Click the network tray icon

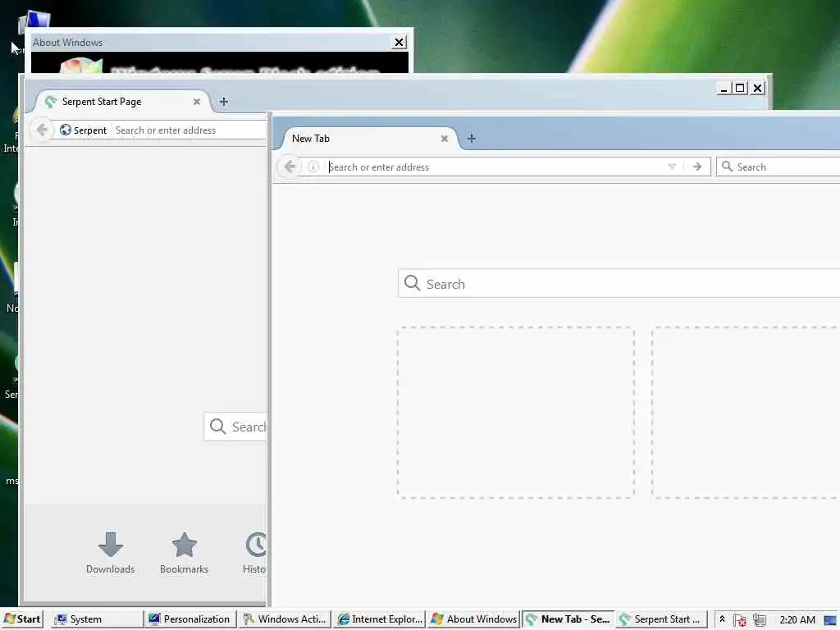(x=760, y=620)
